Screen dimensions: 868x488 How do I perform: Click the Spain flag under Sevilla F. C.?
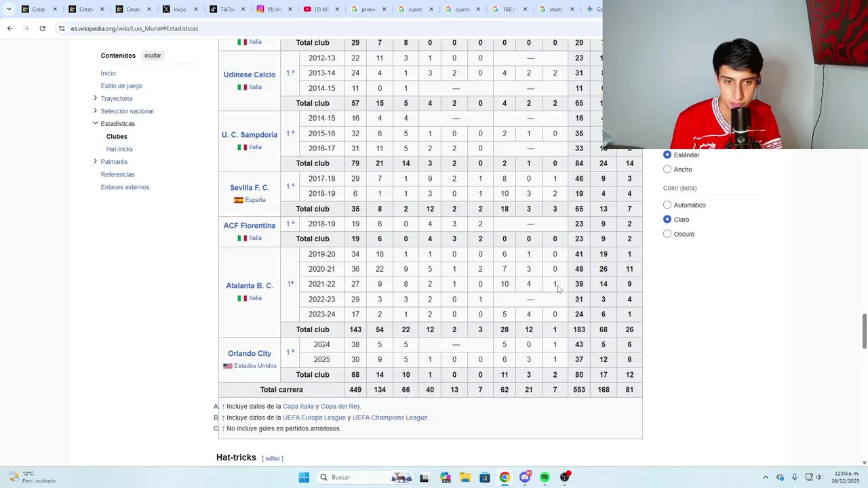239,200
